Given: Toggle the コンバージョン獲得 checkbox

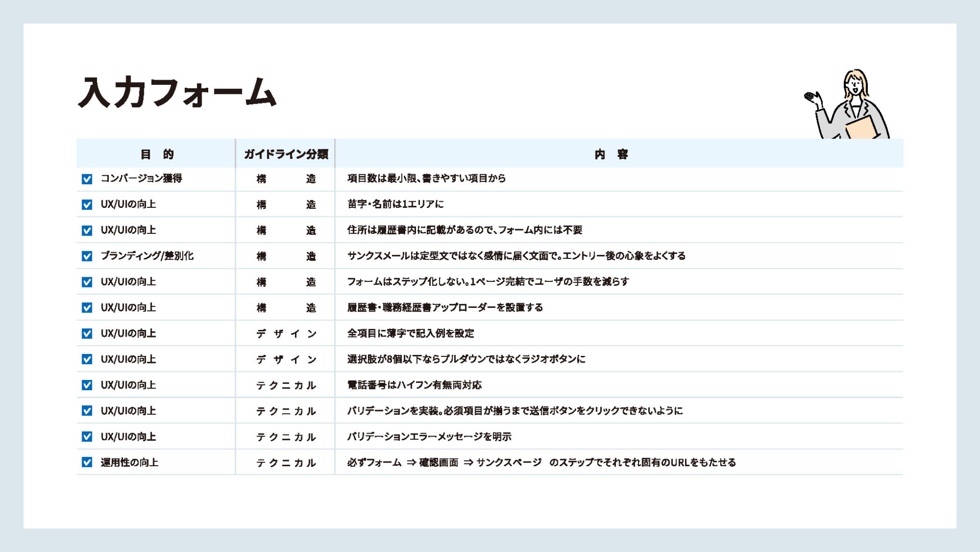Looking at the screenshot, I should pos(87,179).
